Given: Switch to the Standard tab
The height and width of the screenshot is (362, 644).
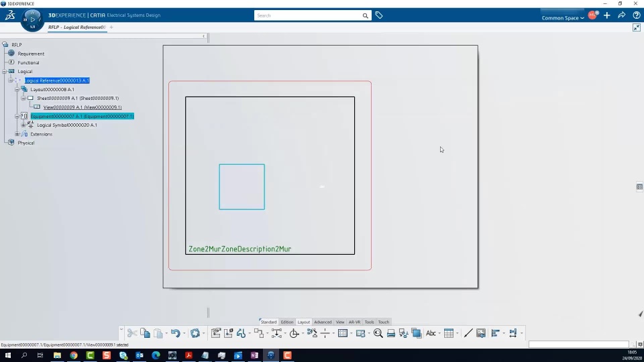Looking at the screenshot, I should click(x=268, y=322).
